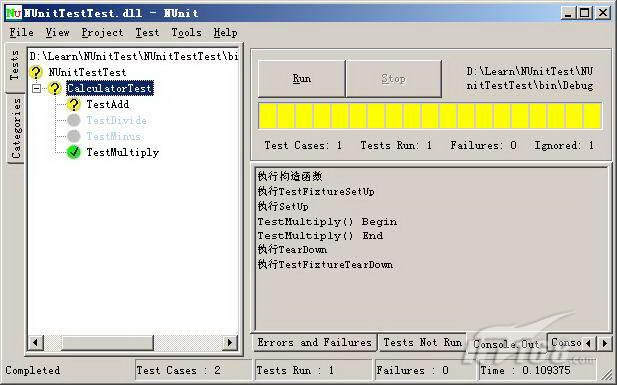
Task: Switch to the Categories vertical tab
Action: pos(16,128)
